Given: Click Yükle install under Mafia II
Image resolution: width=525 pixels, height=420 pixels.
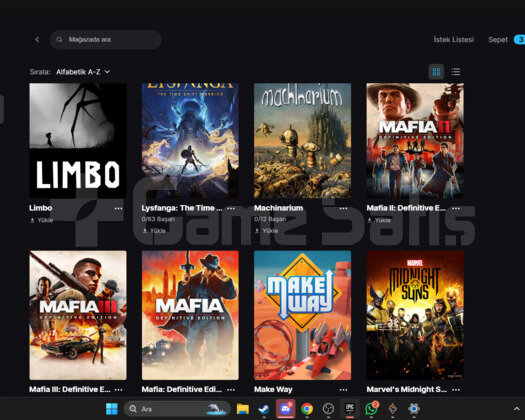Looking at the screenshot, I should pyautogui.click(x=379, y=220).
